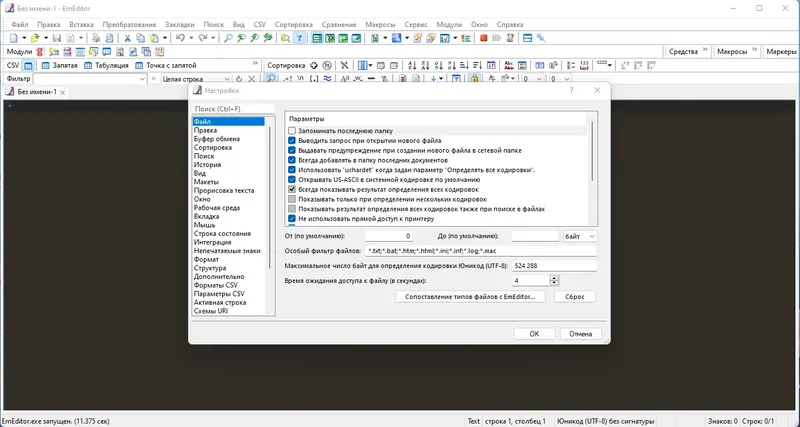Open the dropdown arrow next to New file icon
The height and width of the screenshot is (427, 800).
click(23, 38)
